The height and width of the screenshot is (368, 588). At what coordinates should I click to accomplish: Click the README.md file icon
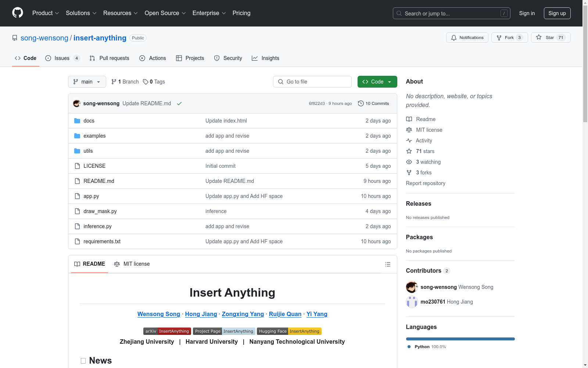77,181
